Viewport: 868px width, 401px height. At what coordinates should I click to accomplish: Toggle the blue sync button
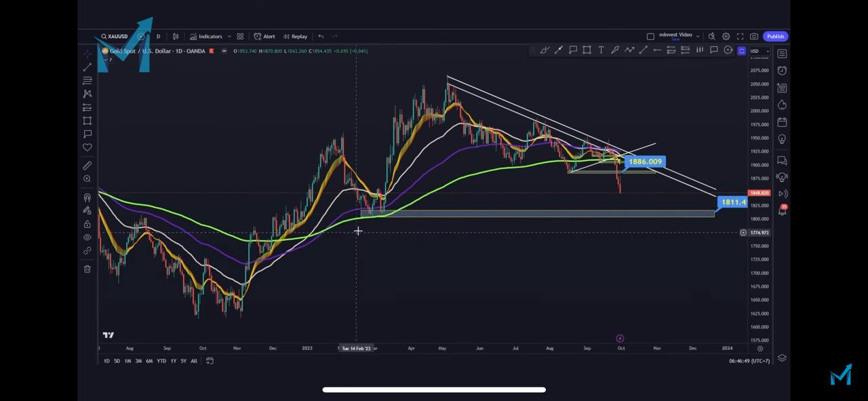click(742, 51)
